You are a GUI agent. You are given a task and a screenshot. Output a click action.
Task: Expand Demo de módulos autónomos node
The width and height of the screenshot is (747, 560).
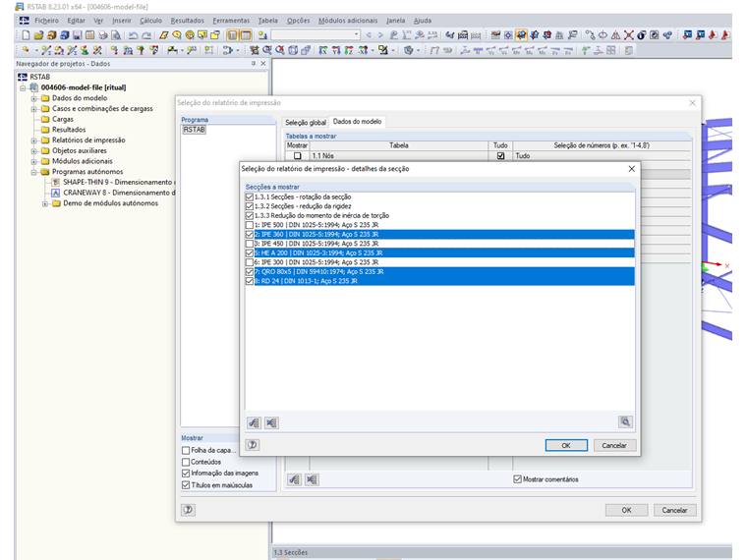45,203
